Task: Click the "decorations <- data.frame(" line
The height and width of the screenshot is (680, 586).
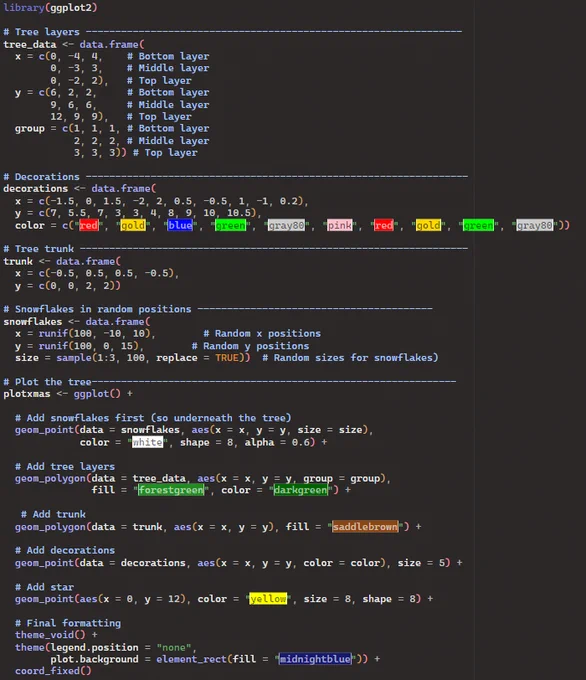Action: [80, 189]
